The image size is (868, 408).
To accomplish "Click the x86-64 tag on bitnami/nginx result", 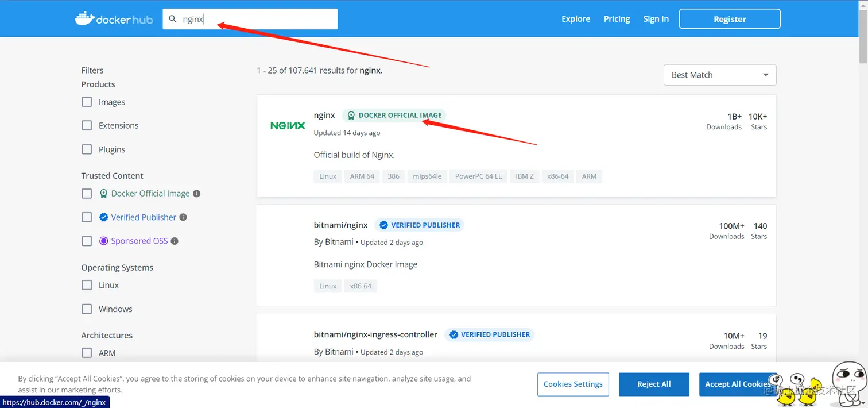I will pyautogui.click(x=361, y=286).
